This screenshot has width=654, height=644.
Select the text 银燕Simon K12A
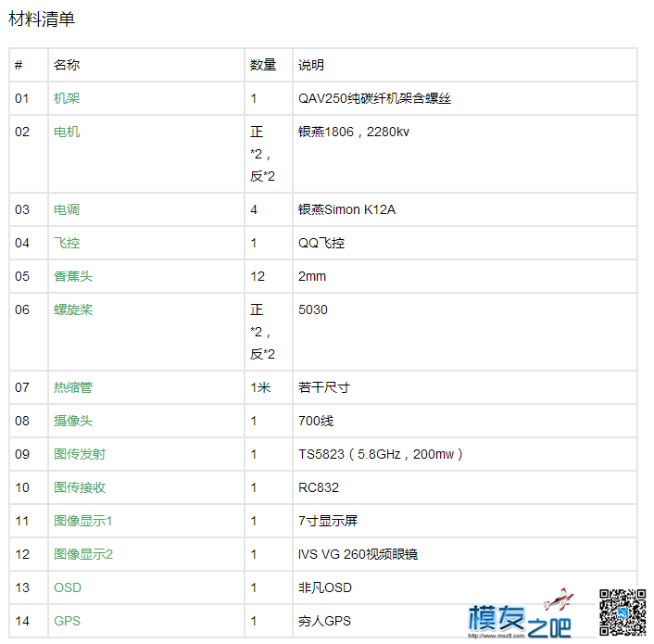tap(346, 209)
